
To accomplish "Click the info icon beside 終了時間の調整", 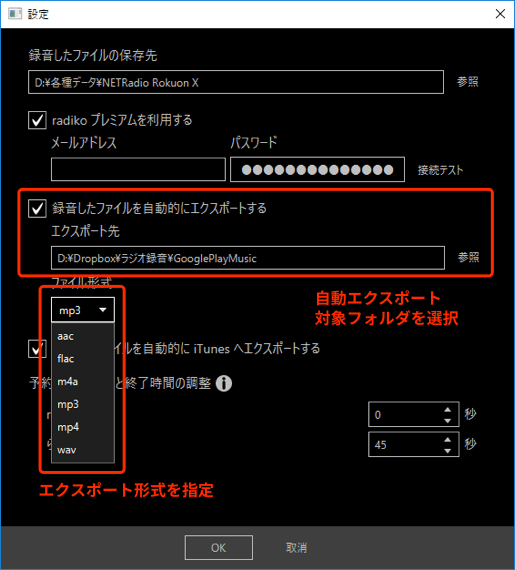I will click(x=224, y=383).
